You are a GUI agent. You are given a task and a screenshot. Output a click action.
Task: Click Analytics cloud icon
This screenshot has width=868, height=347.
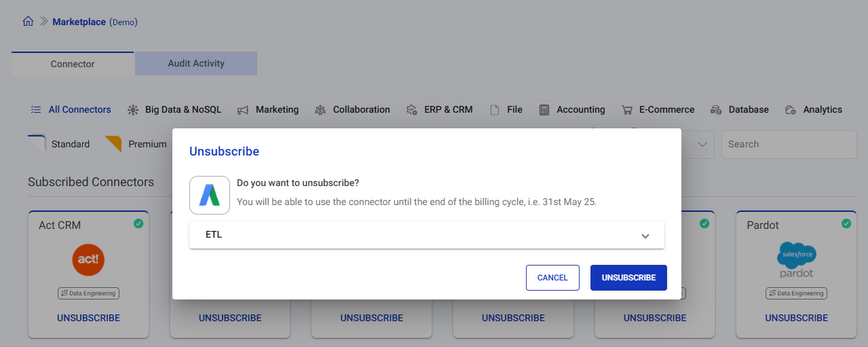[790, 109]
